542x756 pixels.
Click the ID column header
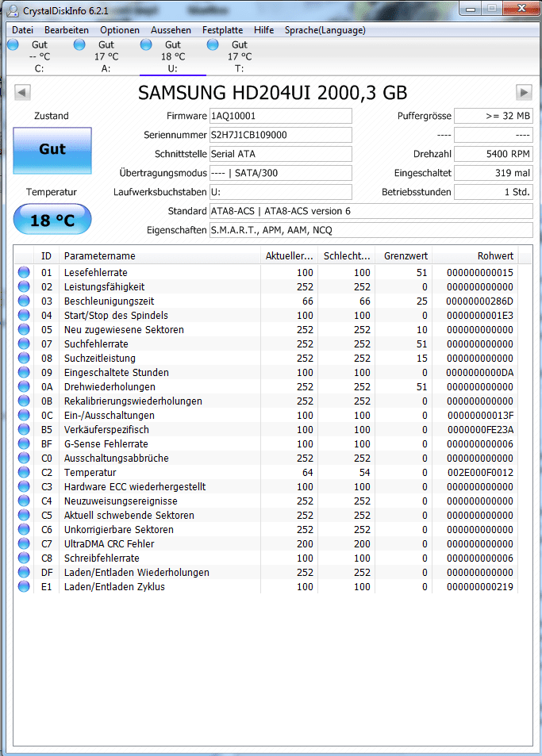46,256
